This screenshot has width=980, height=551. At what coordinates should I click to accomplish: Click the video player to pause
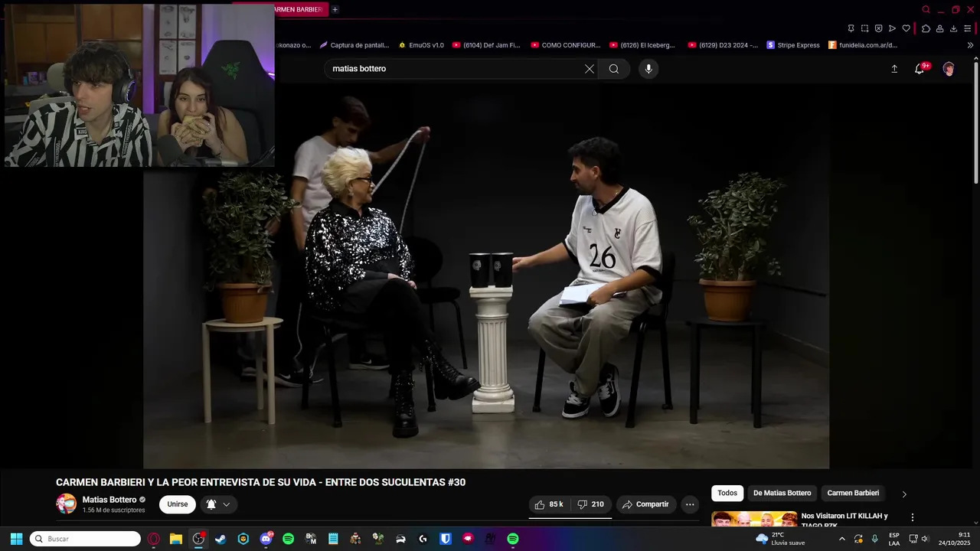tap(486, 275)
